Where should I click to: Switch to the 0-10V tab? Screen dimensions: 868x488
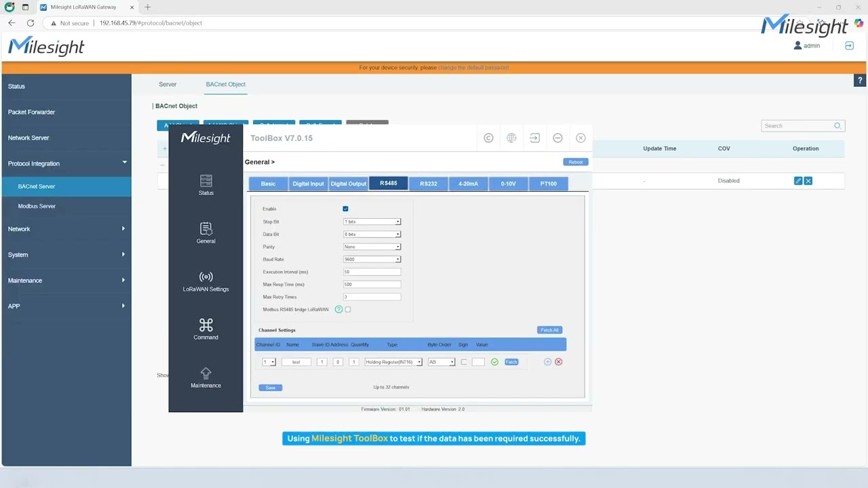[509, 184]
